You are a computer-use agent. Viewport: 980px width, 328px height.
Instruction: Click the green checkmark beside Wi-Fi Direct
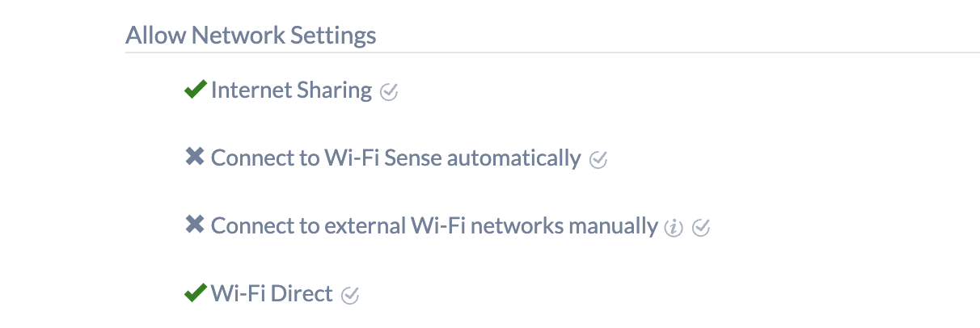pos(196,293)
